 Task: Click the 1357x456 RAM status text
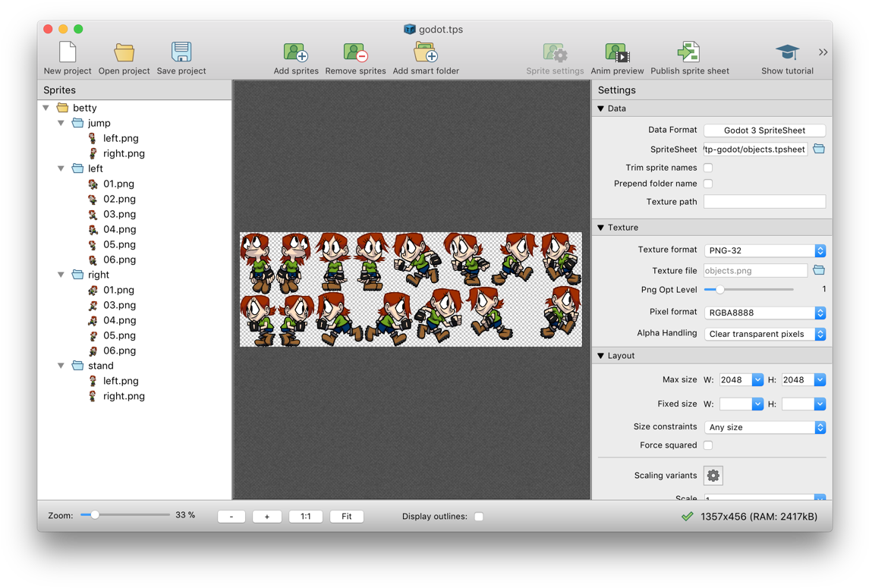(x=759, y=517)
